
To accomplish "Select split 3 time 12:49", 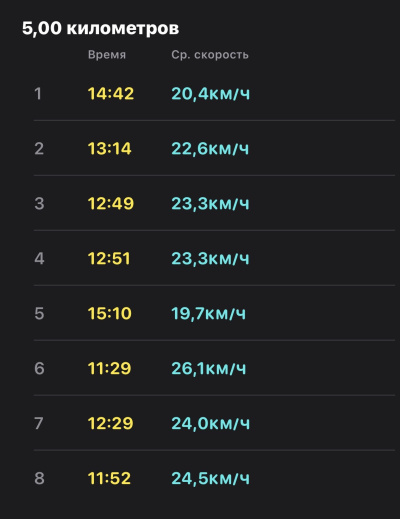I will pyautogui.click(x=111, y=203).
